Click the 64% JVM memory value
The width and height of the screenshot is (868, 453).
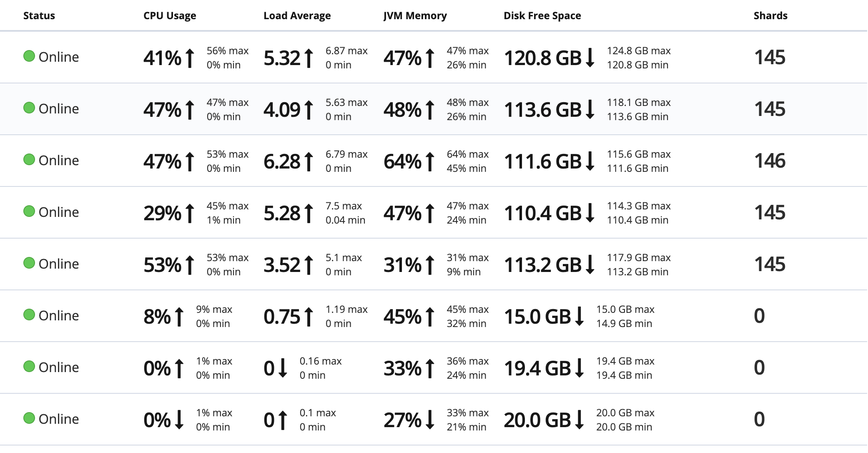pyautogui.click(x=403, y=161)
